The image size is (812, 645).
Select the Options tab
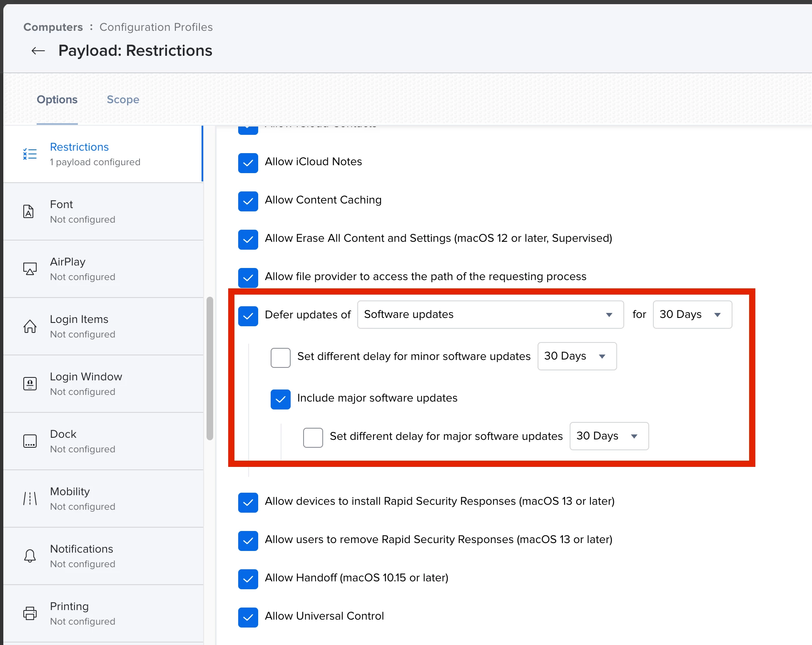[57, 100]
